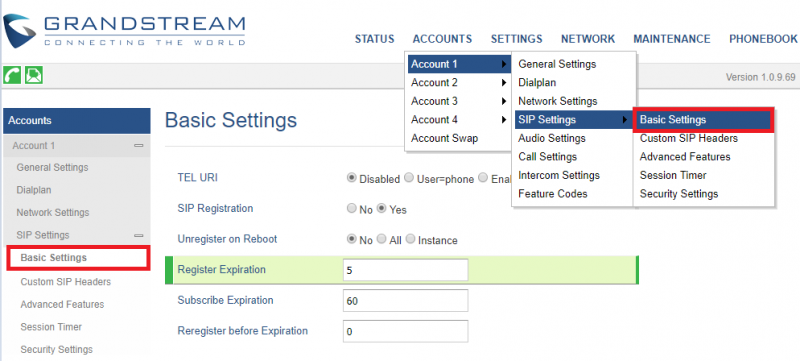Open the MAINTENANCE top menu

[x=671, y=39]
